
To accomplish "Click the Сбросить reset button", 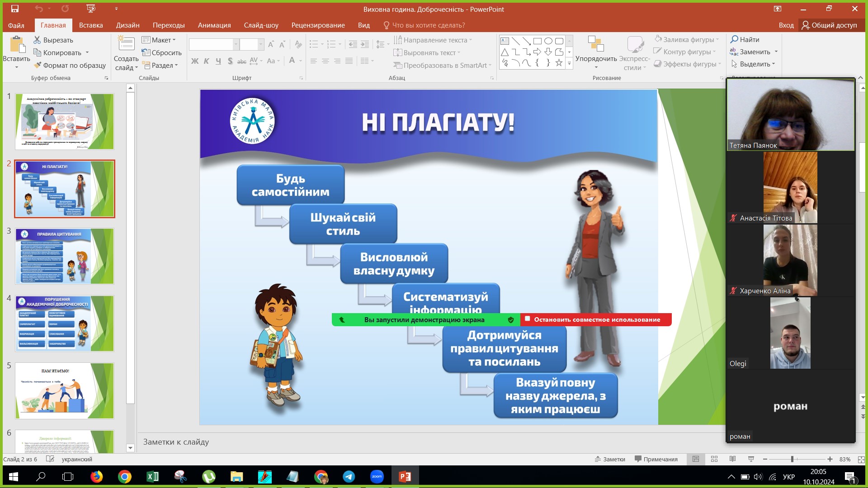I will pos(161,53).
